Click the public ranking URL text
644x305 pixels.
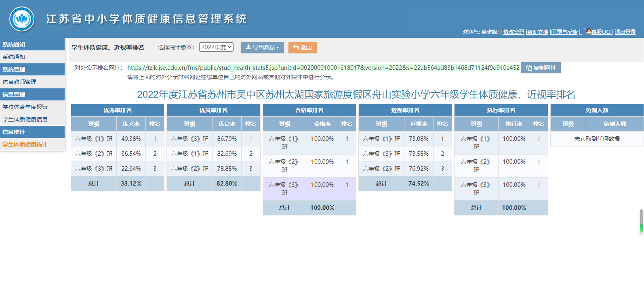click(x=323, y=68)
